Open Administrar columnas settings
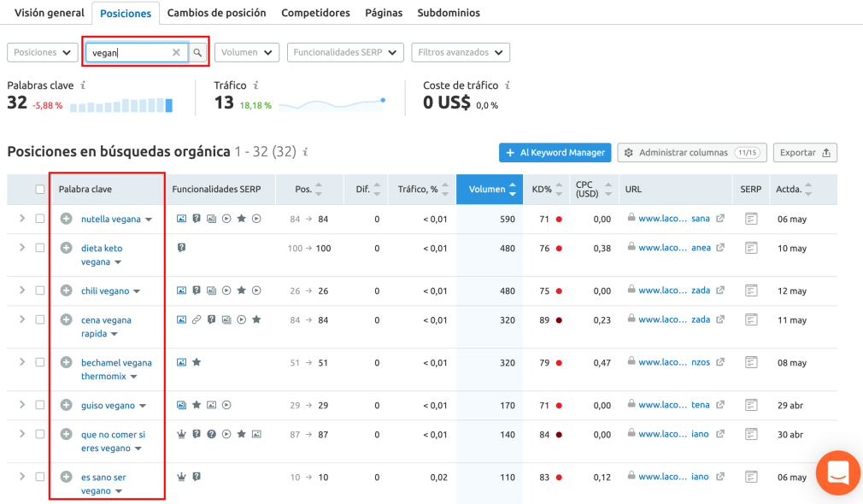Image resolution: width=863 pixels, height=504 pixels. pos(692,152)
